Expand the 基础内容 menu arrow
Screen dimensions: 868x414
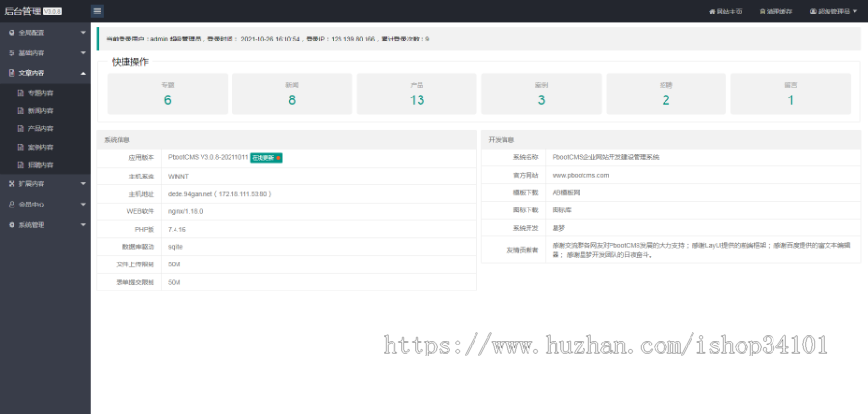tap(83, 53)
